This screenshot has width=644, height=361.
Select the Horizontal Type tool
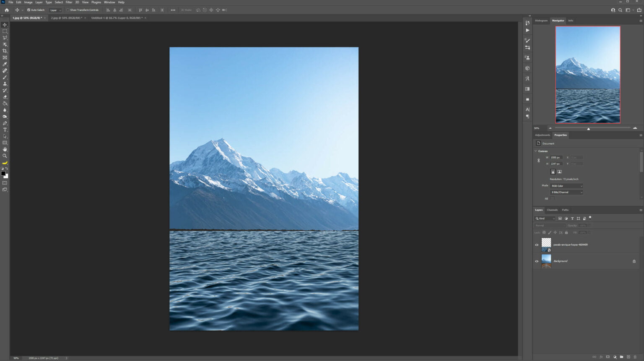click(x=5, y=130)
